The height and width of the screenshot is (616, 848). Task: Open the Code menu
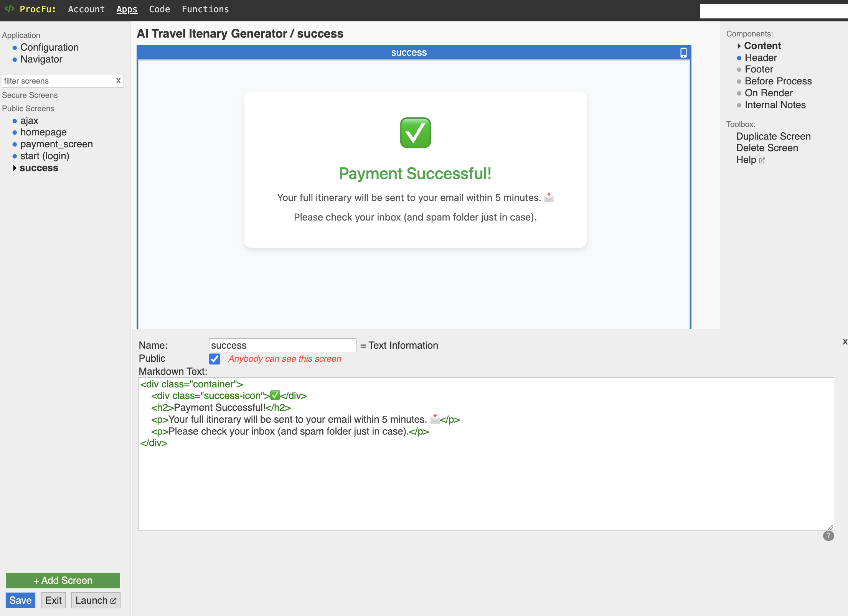tap(159, 9)
